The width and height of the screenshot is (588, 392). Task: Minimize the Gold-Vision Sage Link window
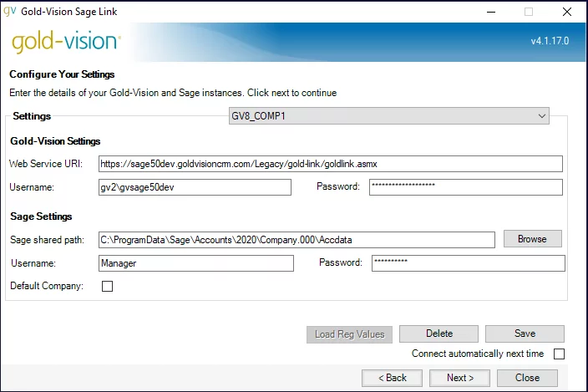(x=491, y=12)
